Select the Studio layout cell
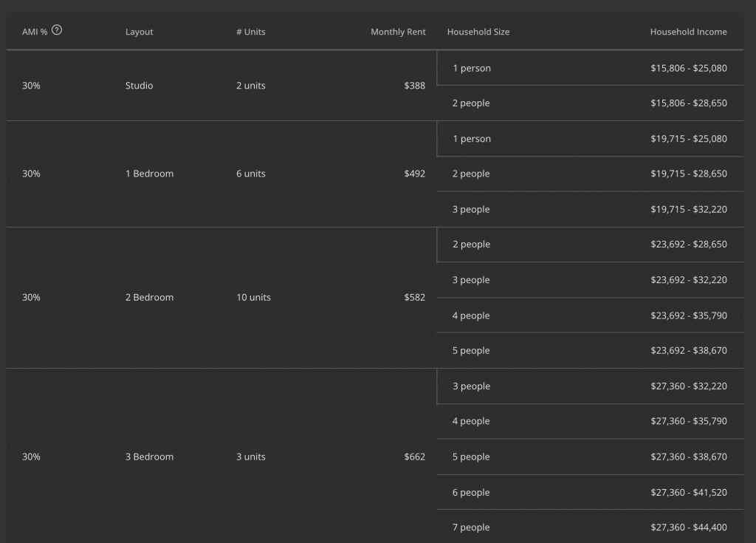The width and height of the screenshot is (756, 543). point(139,86)
